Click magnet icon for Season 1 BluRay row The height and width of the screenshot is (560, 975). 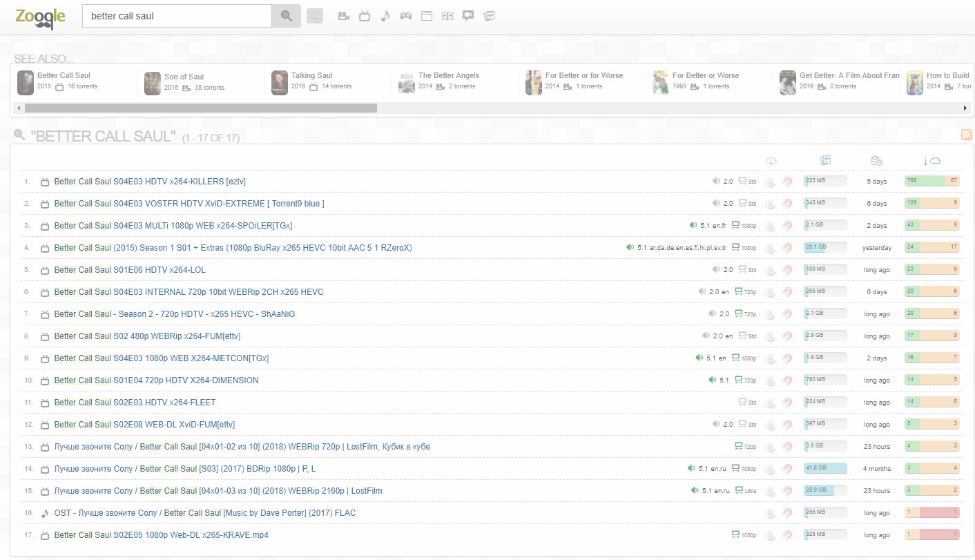point(787,248)
